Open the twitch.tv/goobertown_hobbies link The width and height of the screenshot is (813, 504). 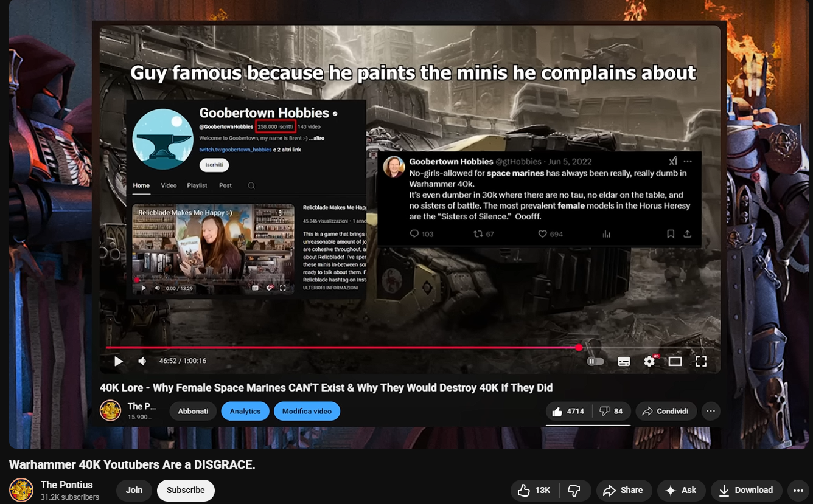point(236,150)
